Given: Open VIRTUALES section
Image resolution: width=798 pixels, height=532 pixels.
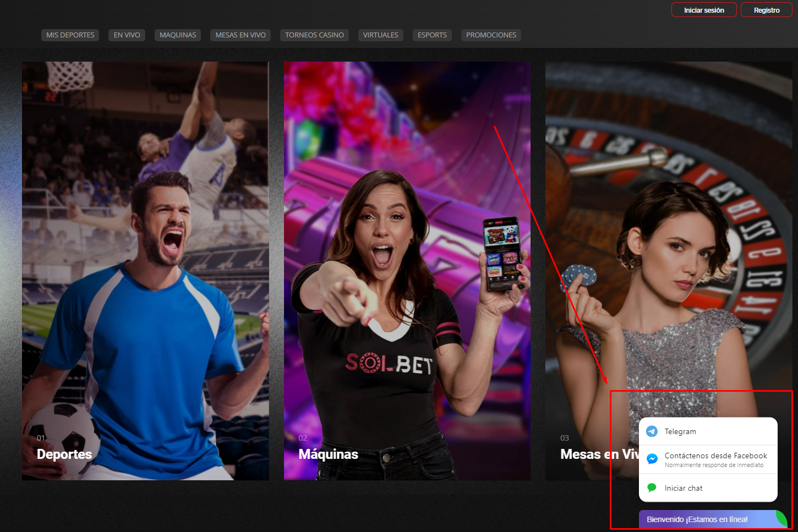Looking at the screenshot, I should tap(381, 35).
